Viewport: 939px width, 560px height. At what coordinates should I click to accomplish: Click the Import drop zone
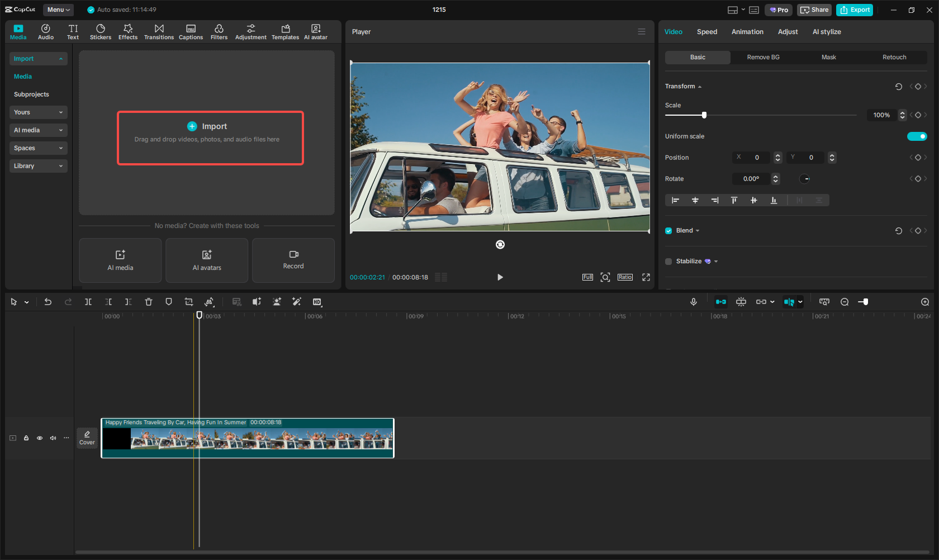click(210, 138)
